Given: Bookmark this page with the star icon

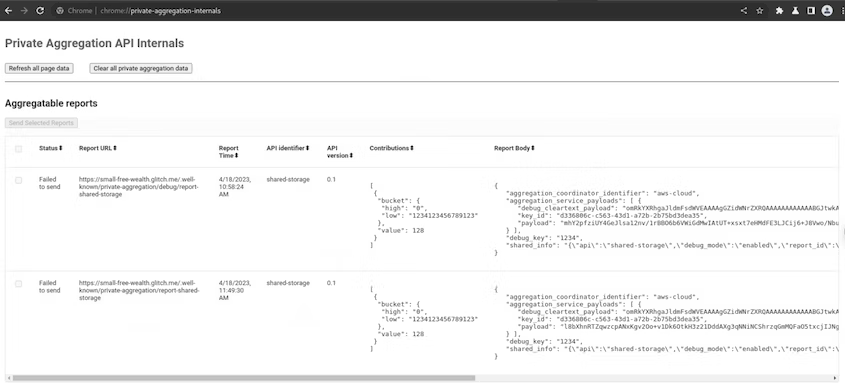Looking at the screenshot, I should click(x=759, y=10).
